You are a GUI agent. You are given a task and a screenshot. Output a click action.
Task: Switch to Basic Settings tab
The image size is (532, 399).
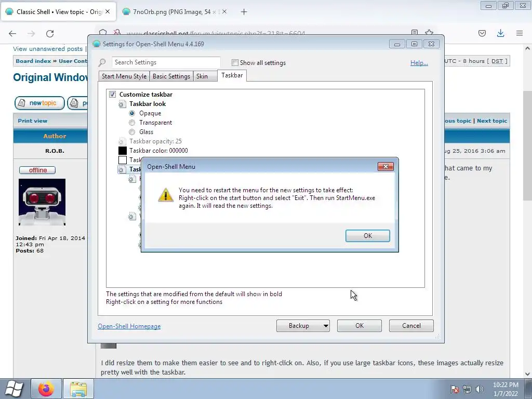point(171,76)
